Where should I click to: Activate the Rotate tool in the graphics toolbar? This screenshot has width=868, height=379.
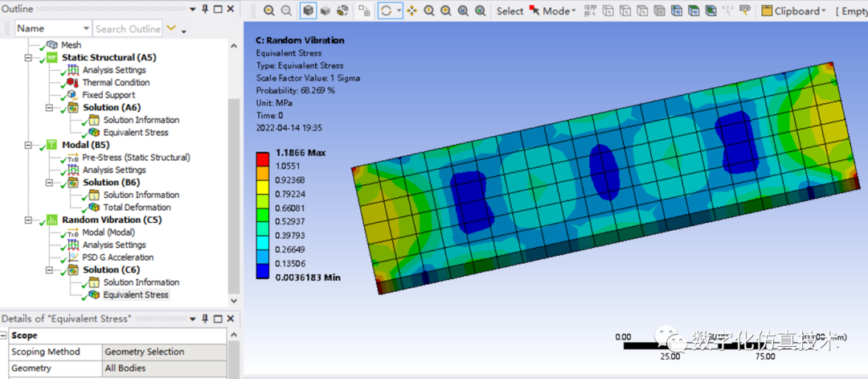386,10
